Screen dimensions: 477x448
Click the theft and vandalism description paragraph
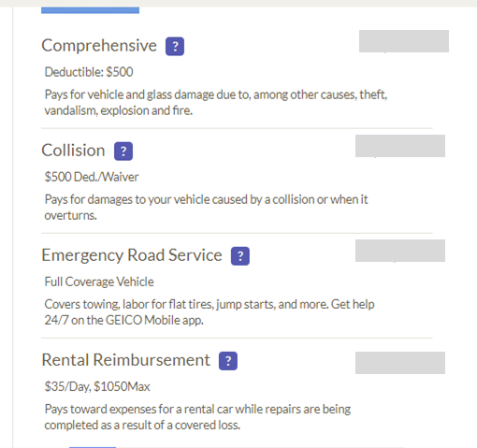pos(216,102)
